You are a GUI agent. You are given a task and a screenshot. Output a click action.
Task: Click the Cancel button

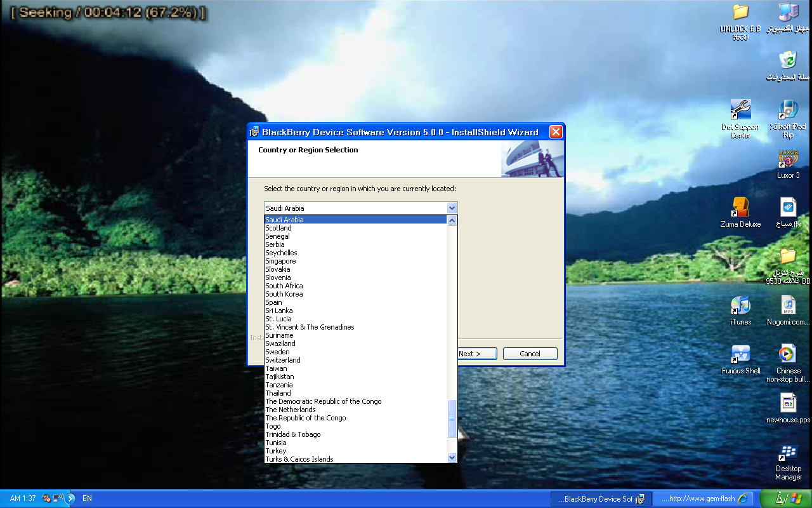tap(530, 354)
